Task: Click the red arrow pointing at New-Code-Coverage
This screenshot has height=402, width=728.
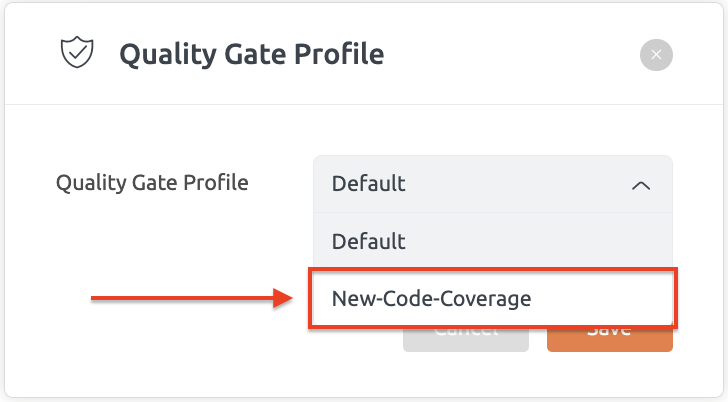Action: click(x=191, y=298)
